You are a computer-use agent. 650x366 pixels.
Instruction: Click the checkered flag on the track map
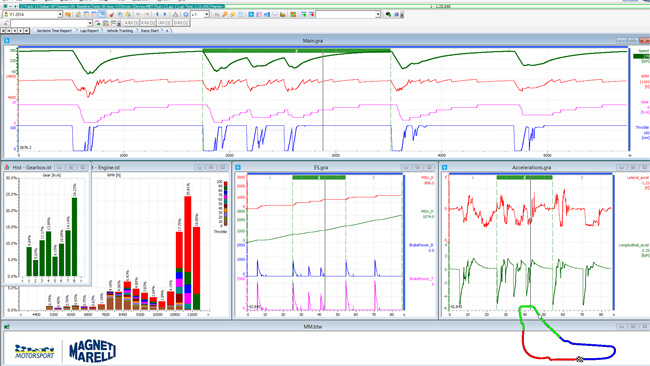580,359
